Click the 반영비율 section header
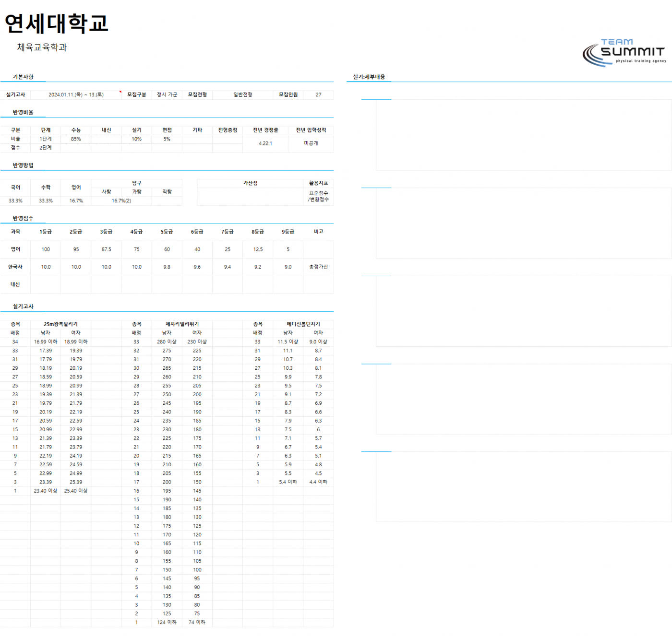 (23, 112)
